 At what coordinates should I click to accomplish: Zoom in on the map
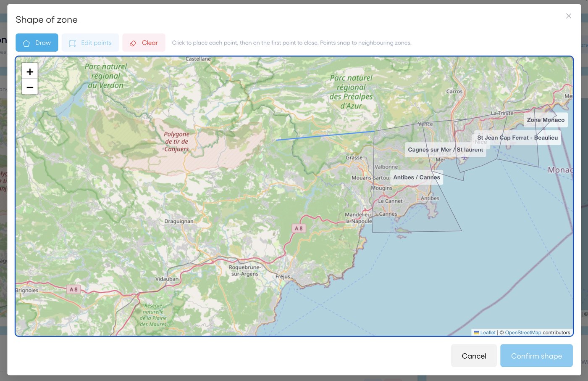30,71
